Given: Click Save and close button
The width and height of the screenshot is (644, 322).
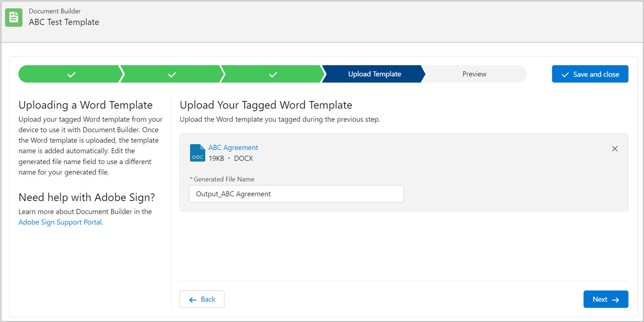Looking at the screenshot, I should (590, 74).
